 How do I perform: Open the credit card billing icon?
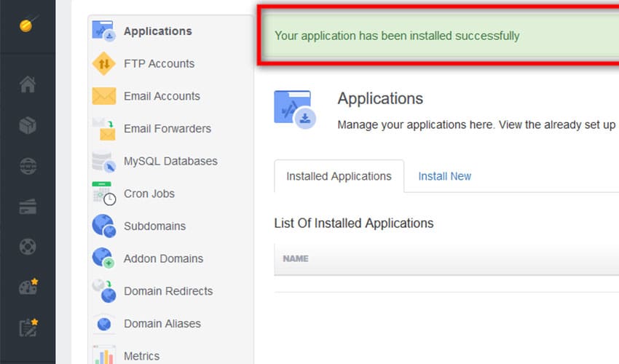pos(28,207)
